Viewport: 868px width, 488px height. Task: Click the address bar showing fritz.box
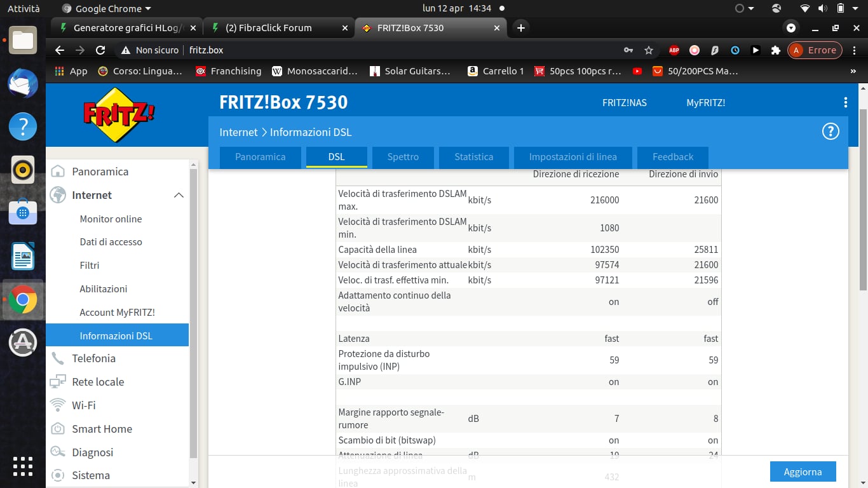point(381,50)
